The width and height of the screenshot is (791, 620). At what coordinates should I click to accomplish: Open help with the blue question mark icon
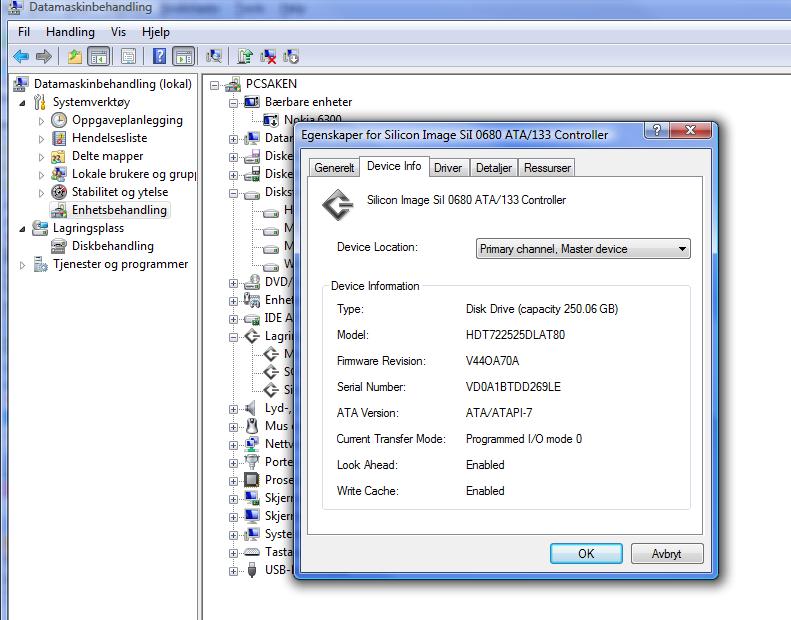159,56
